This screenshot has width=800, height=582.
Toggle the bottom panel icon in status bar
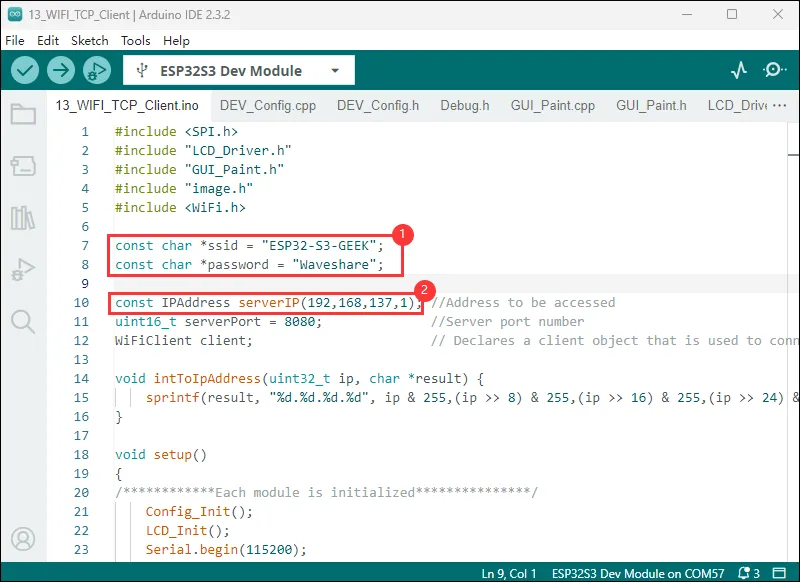point(780,573)
